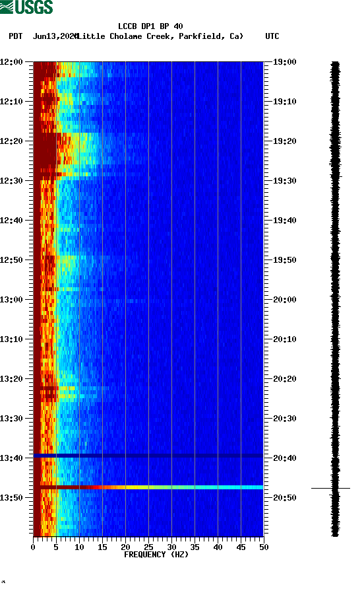This screenshot has width=364, height=589.
Task: Click the 19:10 UTC time label
Action: pos(285,102)
